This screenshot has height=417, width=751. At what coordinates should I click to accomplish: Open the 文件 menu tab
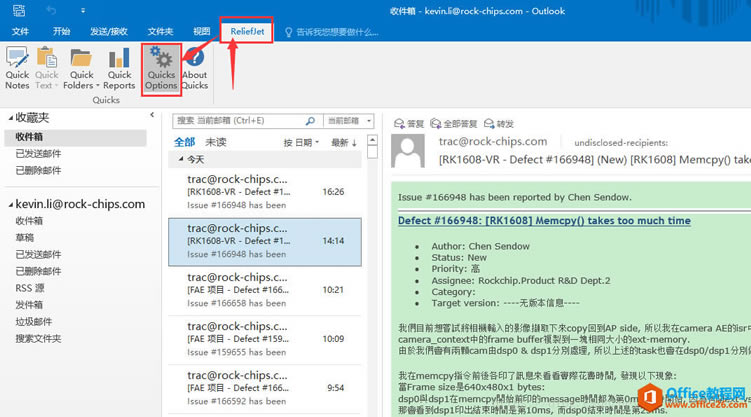[20, 32]
